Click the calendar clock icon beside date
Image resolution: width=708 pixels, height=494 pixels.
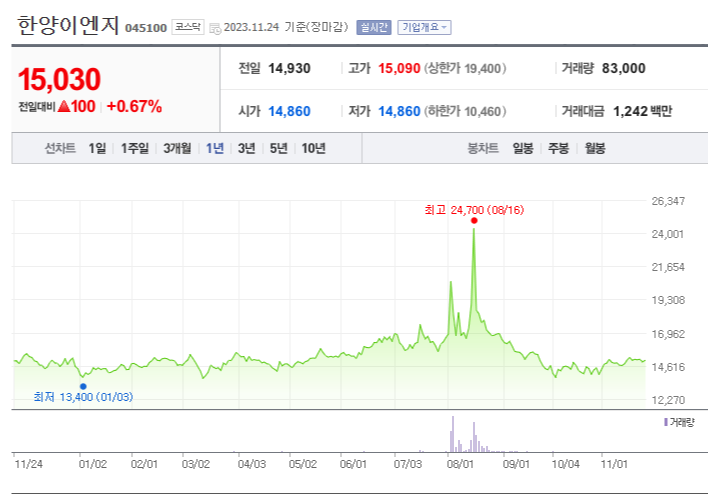pos(215,28)
